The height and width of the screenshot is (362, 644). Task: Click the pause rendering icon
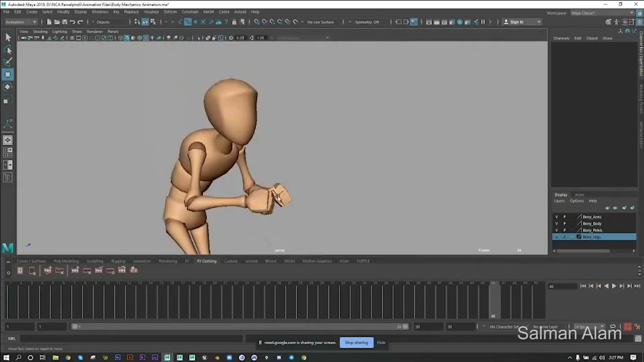[483, 22]
